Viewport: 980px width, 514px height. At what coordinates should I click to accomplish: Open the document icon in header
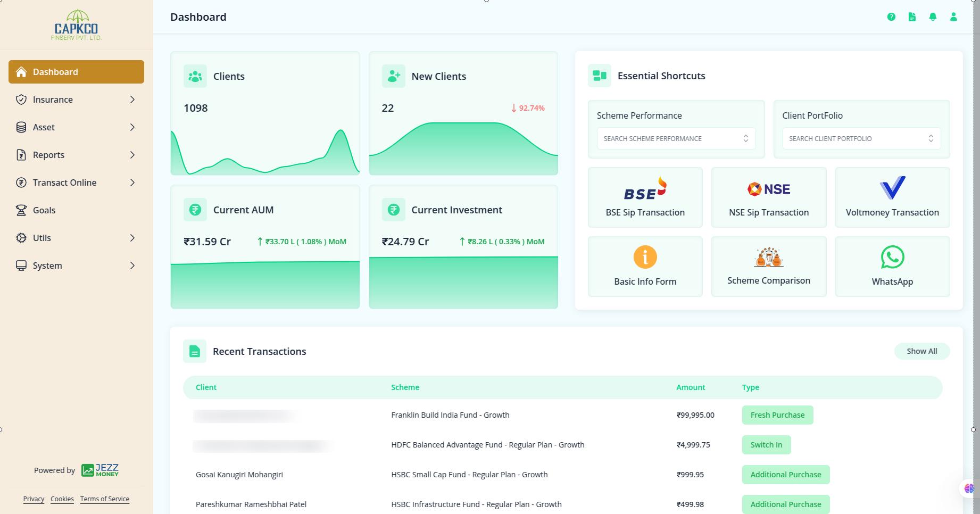(912, 17)
